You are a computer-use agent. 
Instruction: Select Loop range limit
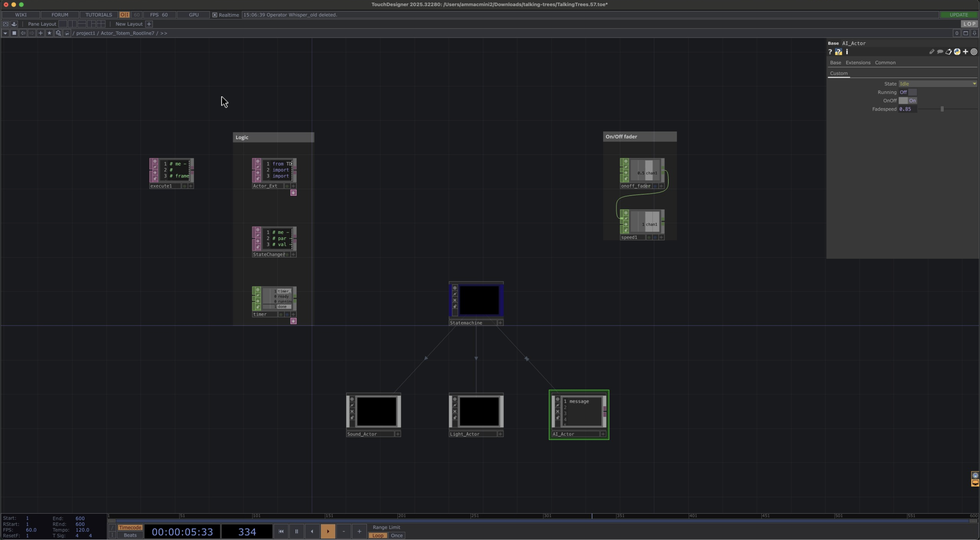click(x=378, y=535)
